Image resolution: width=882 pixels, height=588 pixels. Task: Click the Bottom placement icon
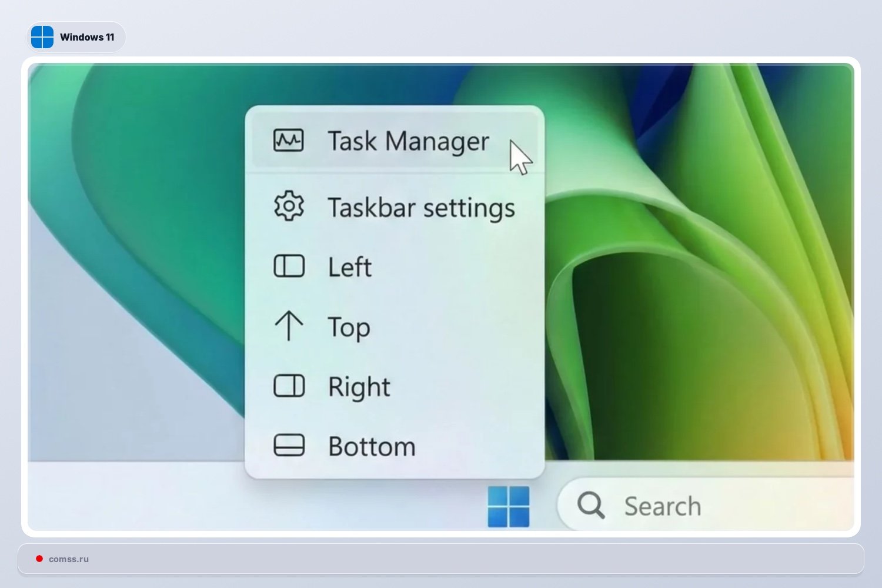(x=289, y=445)
